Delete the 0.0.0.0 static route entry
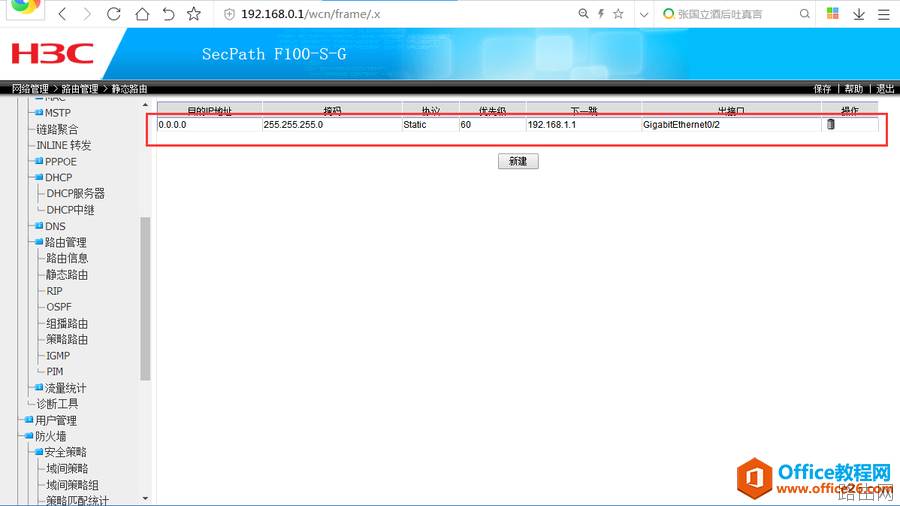900x506 pixels. 831,124
